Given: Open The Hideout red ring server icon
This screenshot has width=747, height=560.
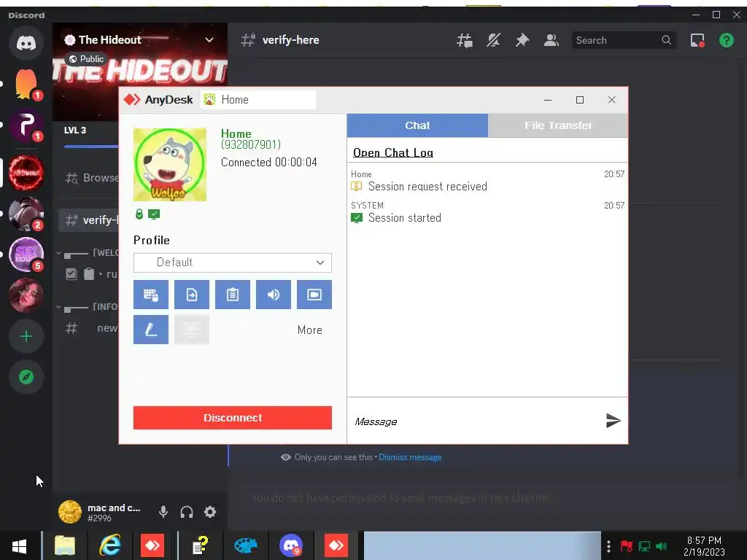Looking at the screenshot, I should [x=26, y=172].
